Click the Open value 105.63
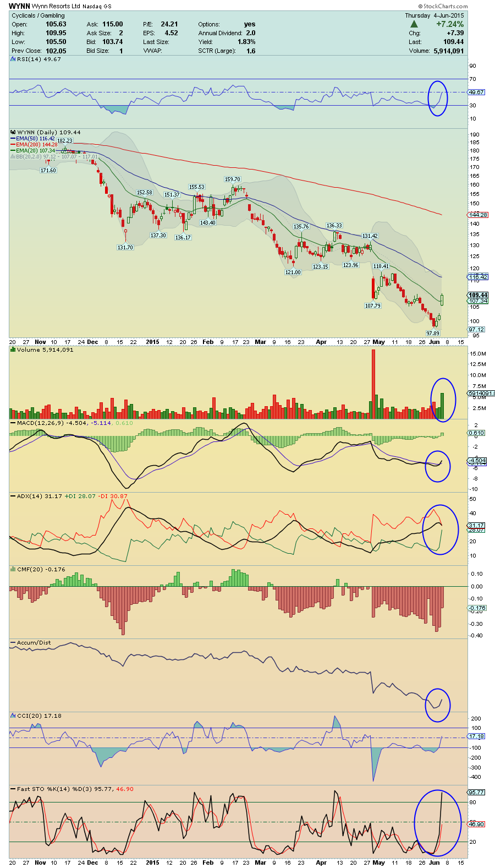This screenshot has height=868, width=495. point(56,24)
